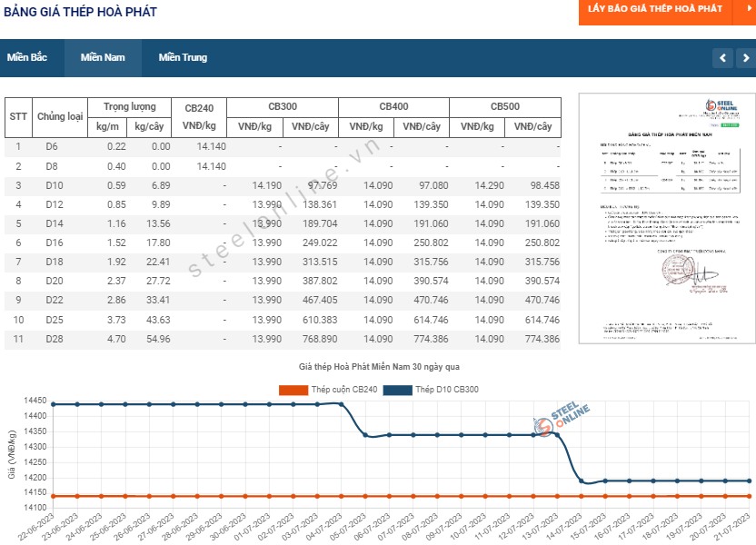The image size is (756, 545).
Task: Click value 14.190 in D10 row
Action: point(266,185)
